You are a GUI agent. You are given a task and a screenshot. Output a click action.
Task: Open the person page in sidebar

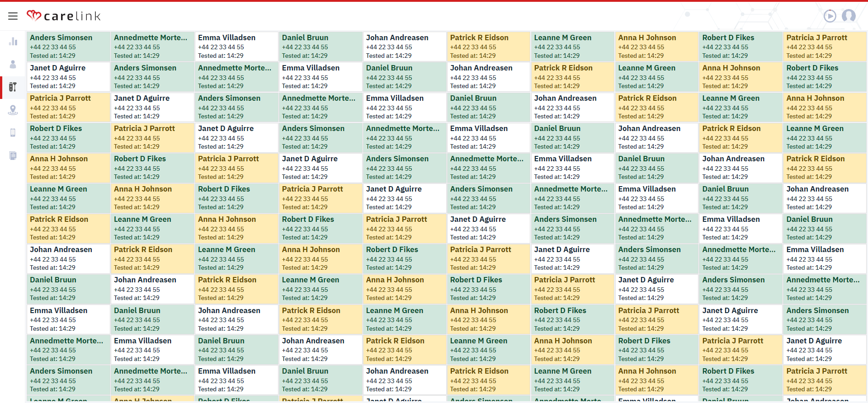13,65
